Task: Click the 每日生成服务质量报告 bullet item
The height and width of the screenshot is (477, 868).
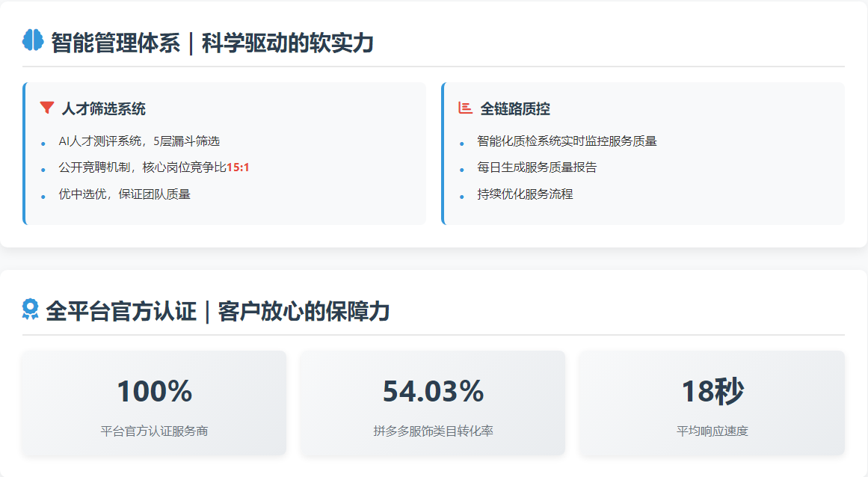Action: 537,167
